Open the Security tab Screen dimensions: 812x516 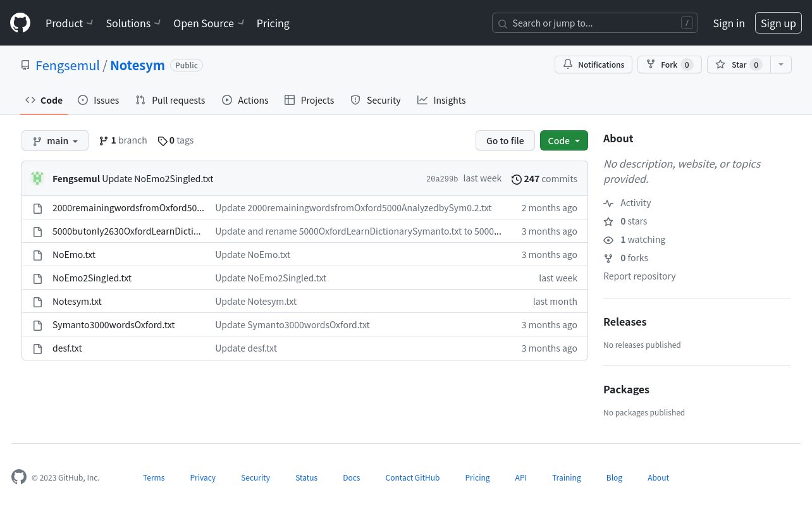pyautogui.click(x=376, y=100)
